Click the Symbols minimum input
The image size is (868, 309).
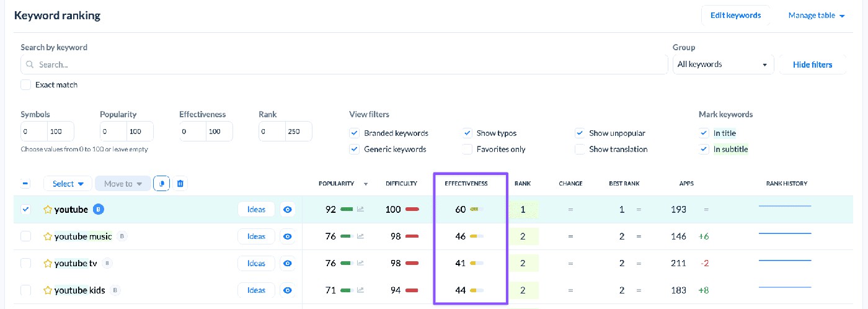pyautogui.click(x=34, y=132)
